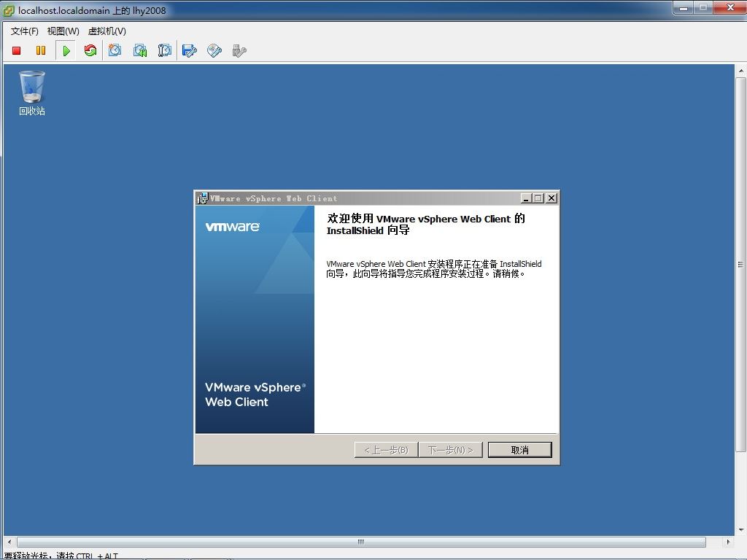Click the Reset virtual machine icon
This screenshot has height=560, width=747.
click(90, 50)
